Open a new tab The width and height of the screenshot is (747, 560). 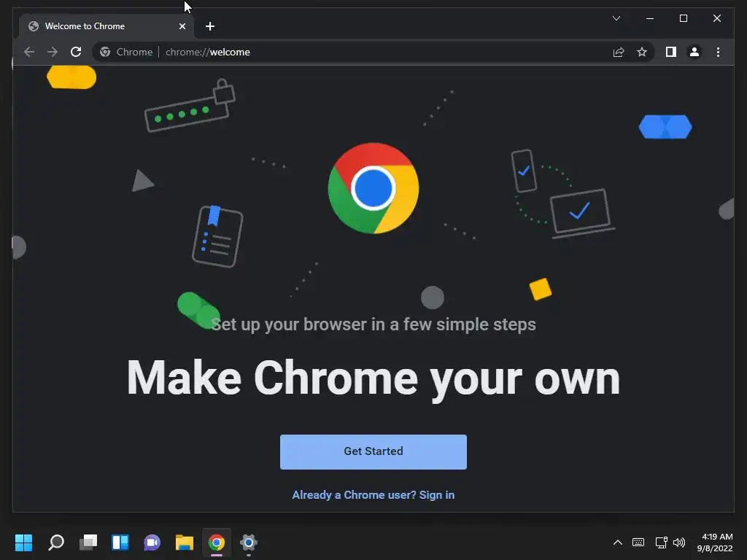click(210, 26)
